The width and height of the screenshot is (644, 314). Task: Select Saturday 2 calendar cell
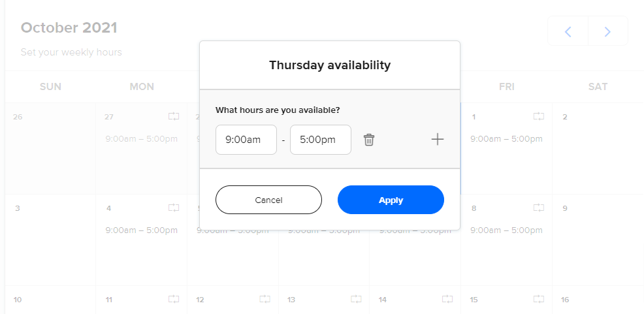598,149
